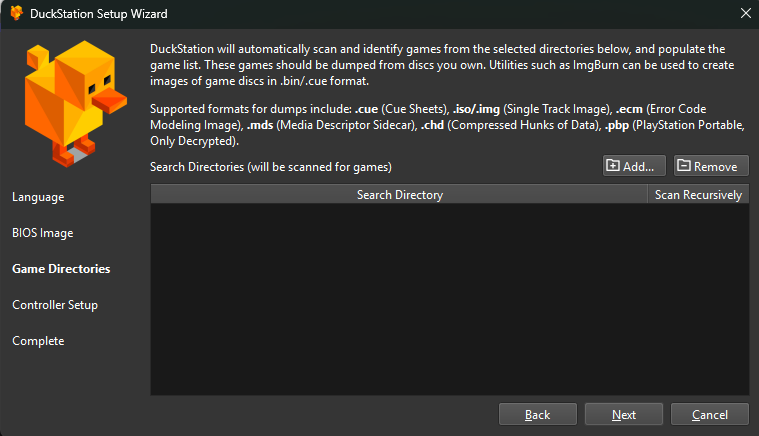Click the empty search directories list
The image size is (759, 436).
pos(449,300)
